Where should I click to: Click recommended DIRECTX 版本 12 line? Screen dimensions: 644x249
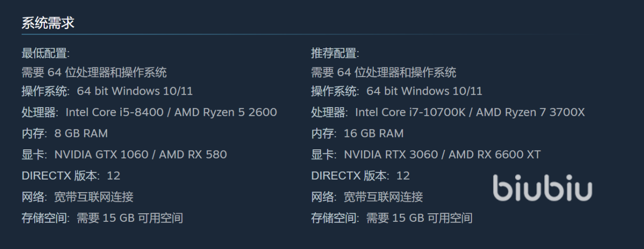point(360,176)
